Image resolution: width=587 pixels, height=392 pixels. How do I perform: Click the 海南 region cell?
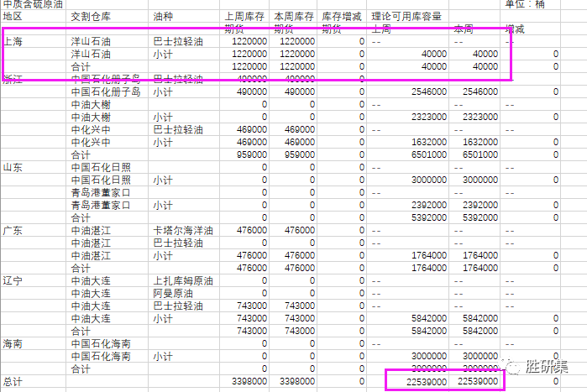(13, 343)
